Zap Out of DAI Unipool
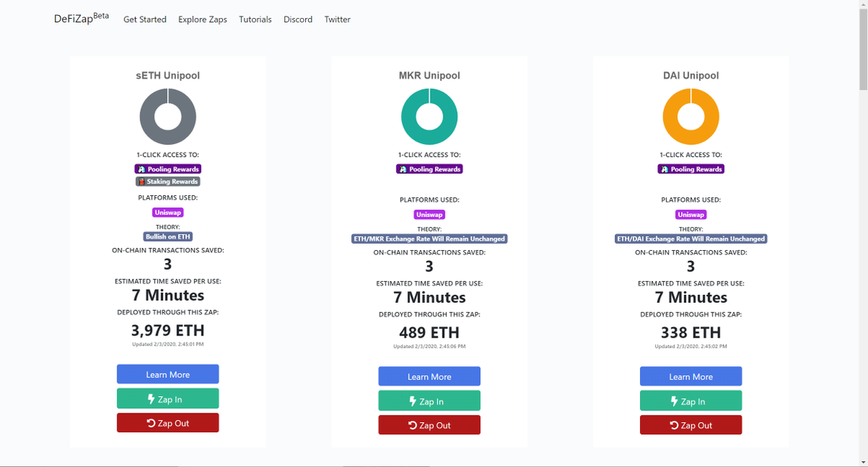 pyautogui.click(x=691, y=425)
